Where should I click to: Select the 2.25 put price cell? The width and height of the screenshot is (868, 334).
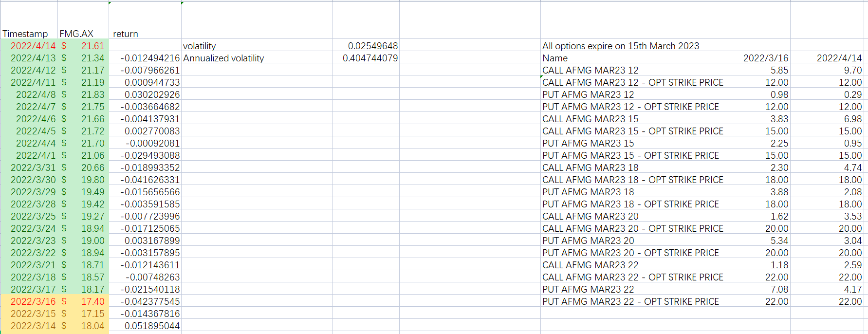(x=760, y=143)
